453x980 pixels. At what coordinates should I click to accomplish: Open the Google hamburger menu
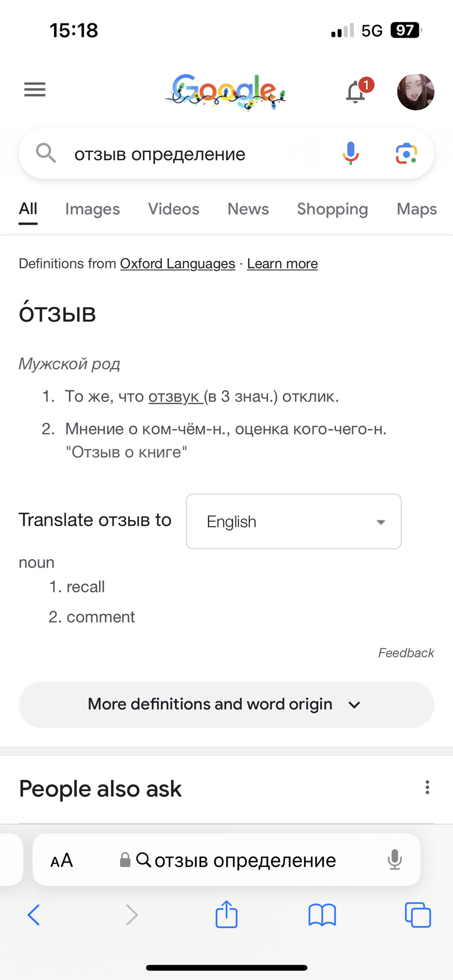[x=35, y=90]
